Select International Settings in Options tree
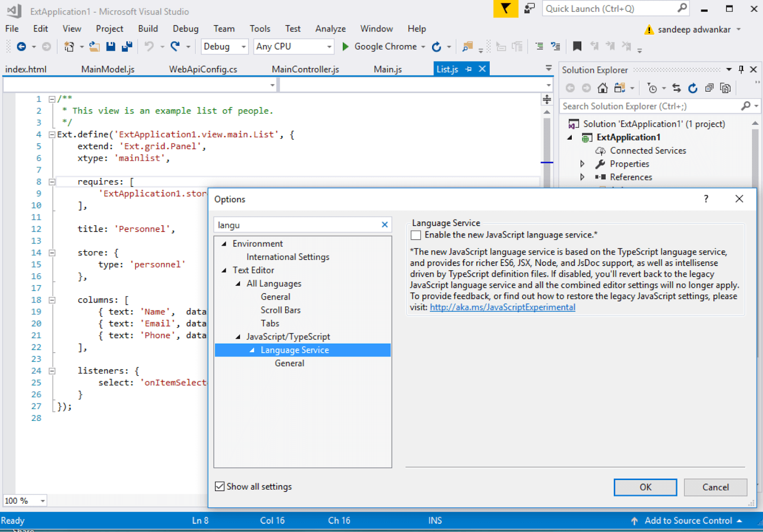The width and height of the screenshot is (763, 532). 288,257
